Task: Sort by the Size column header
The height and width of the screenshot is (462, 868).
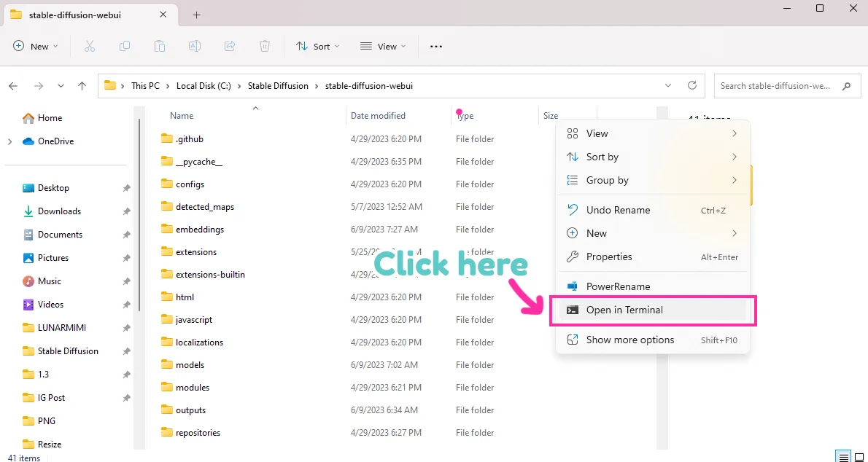Action: [x=551, y=116]
